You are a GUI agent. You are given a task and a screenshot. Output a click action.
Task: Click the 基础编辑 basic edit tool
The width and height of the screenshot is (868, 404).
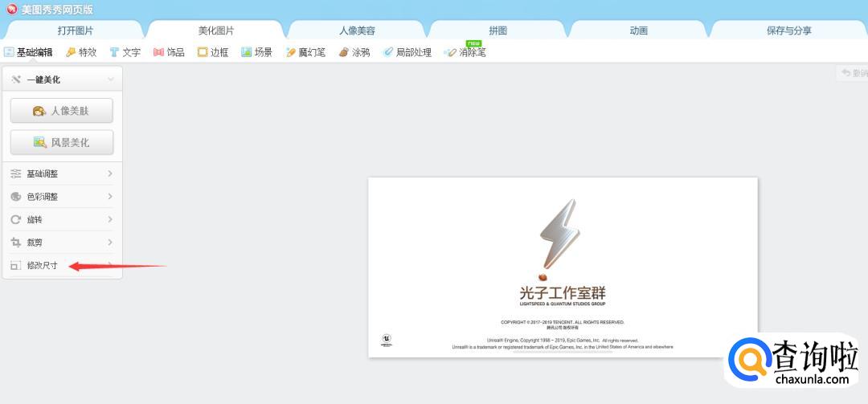coord(28,52)
